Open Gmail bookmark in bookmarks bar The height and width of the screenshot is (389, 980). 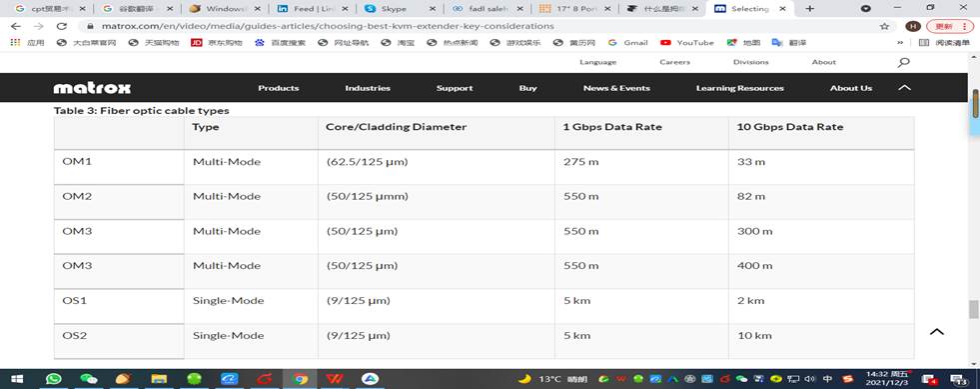pyautogui.click(x=627, y=43)
